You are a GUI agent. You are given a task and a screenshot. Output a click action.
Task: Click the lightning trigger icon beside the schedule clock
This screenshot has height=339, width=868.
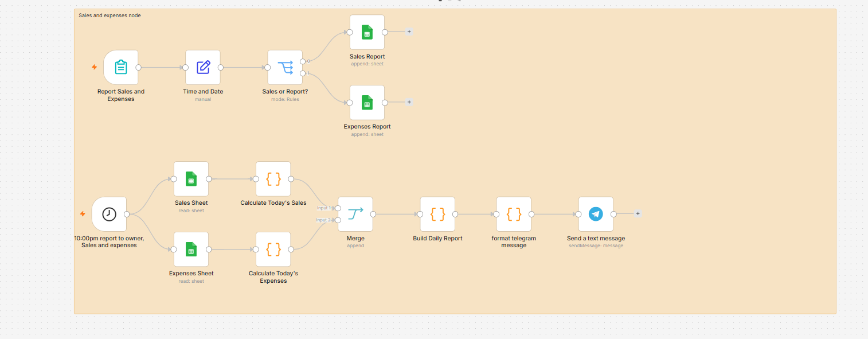pyautogui.click(x=83, y=214)
